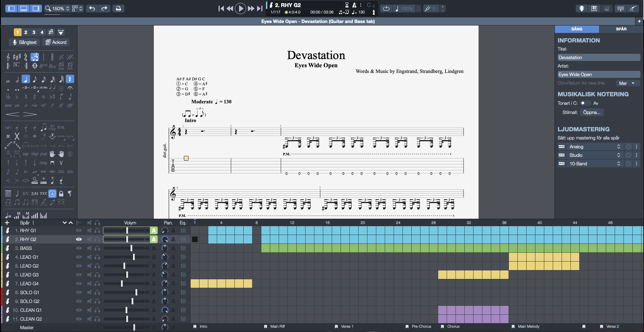Click the Undo arrow in the toolbar
644x332 pixels.
coord(92,8)
